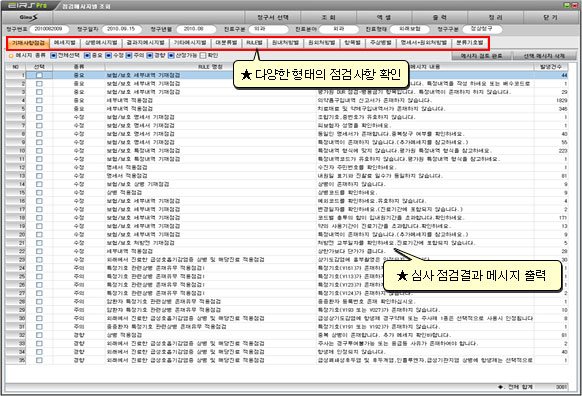582x396 pixels.
Task: Export using the 엑셀 button
Action: click(384, 17)
